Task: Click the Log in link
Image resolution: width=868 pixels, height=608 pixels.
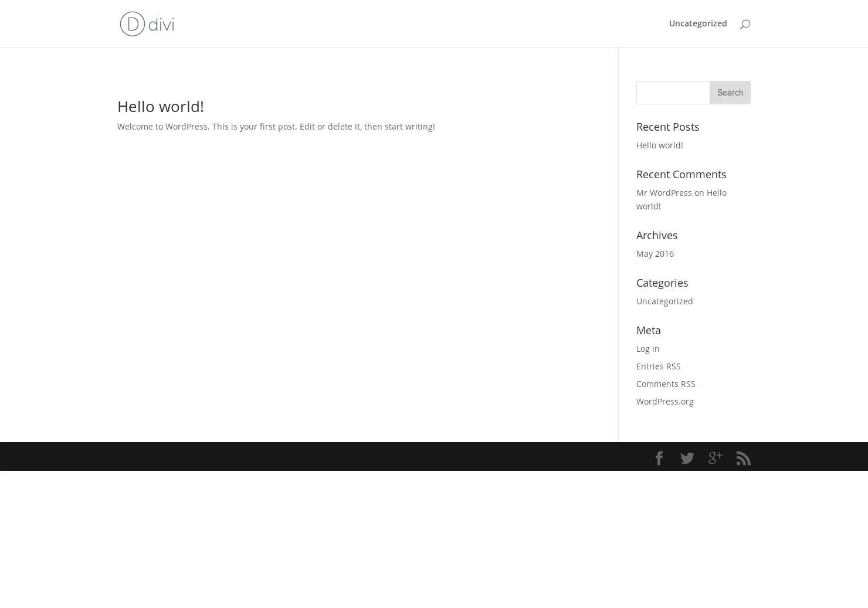Action: tap(648, 348)
